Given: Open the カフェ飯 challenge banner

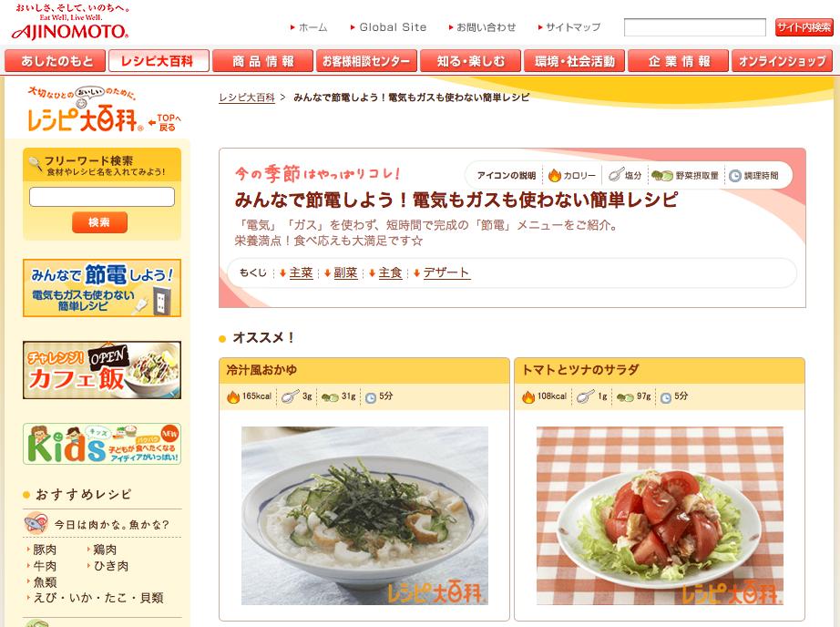Looking at the screenshot, I should pos(102,370).
